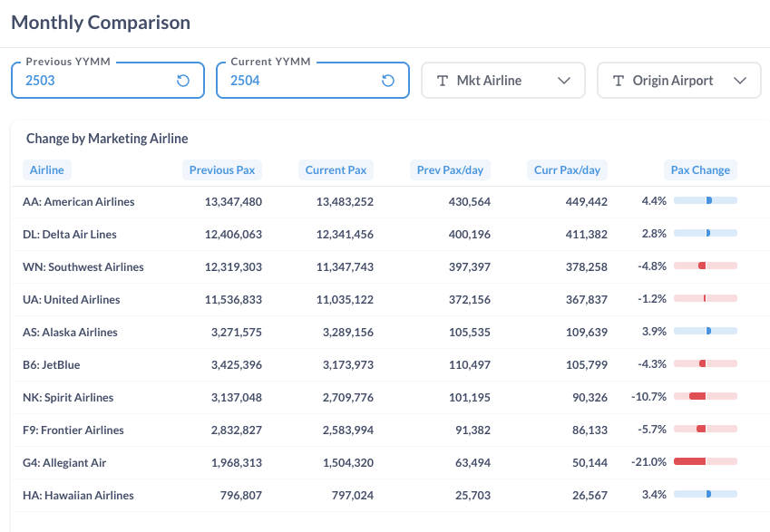Image resolution: width=770 pixels, height=532 pixels.
Task: Click Hawaiian previous pax 796,807
Action: 240,495
